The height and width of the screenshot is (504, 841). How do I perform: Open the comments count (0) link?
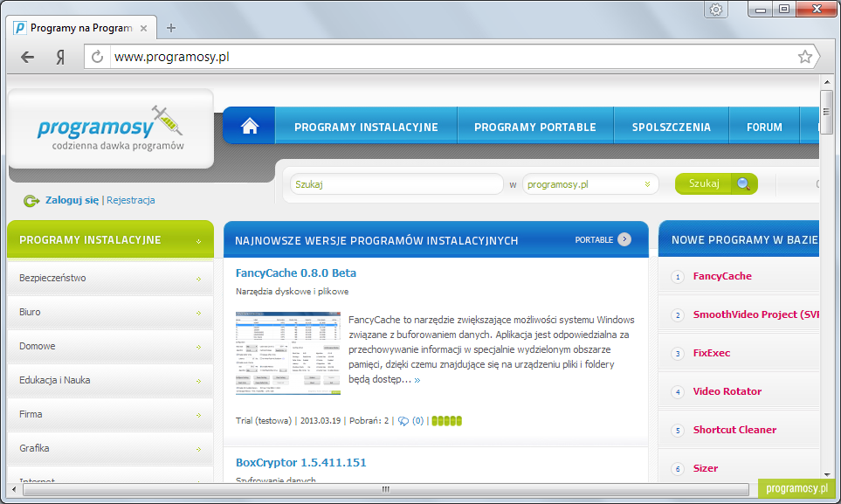coord(417,421)
